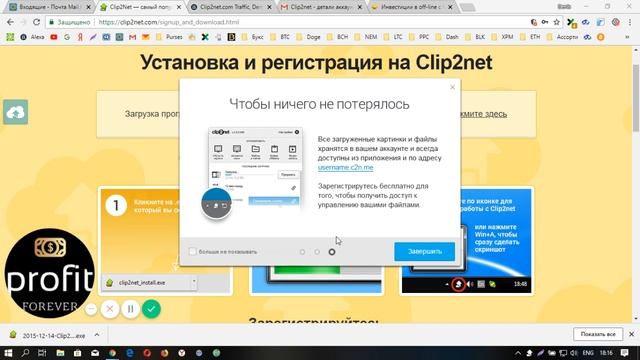Open the LTC bookmark folder

pyautogui.click(x=393, y=37)
